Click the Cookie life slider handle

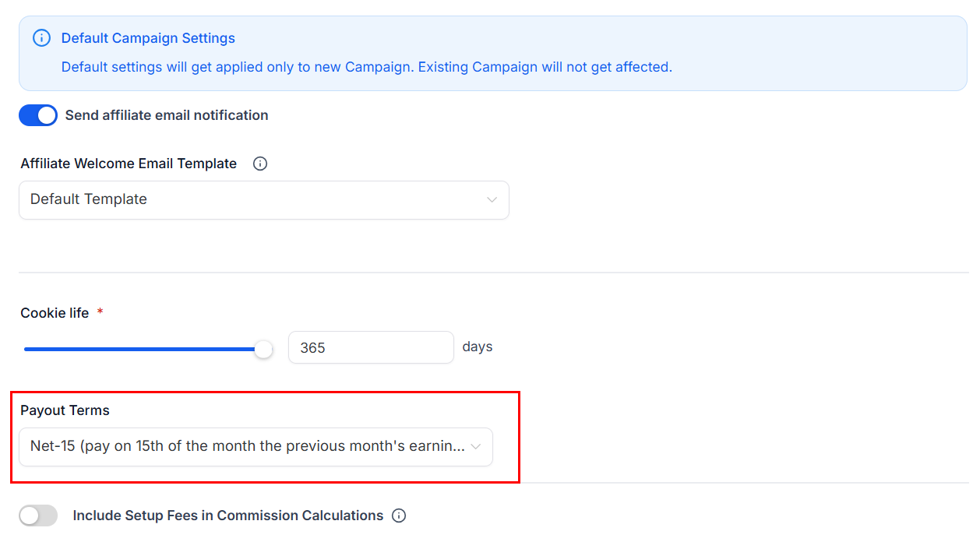tap(264, 349)
